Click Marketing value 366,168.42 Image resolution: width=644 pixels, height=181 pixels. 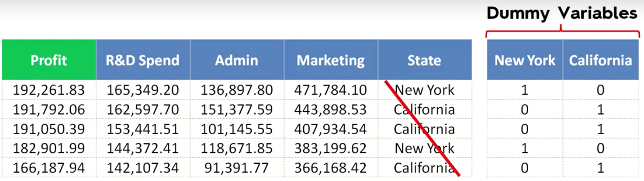tap(331, 168)
